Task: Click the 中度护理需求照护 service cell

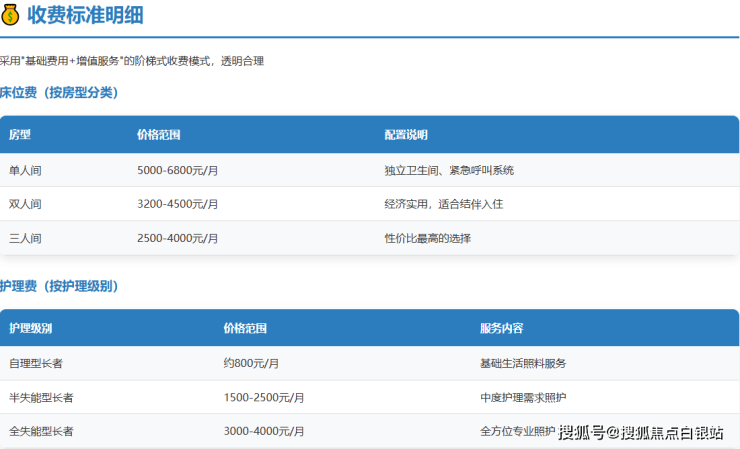Action: pyautogui.click(x=523, y=397)
